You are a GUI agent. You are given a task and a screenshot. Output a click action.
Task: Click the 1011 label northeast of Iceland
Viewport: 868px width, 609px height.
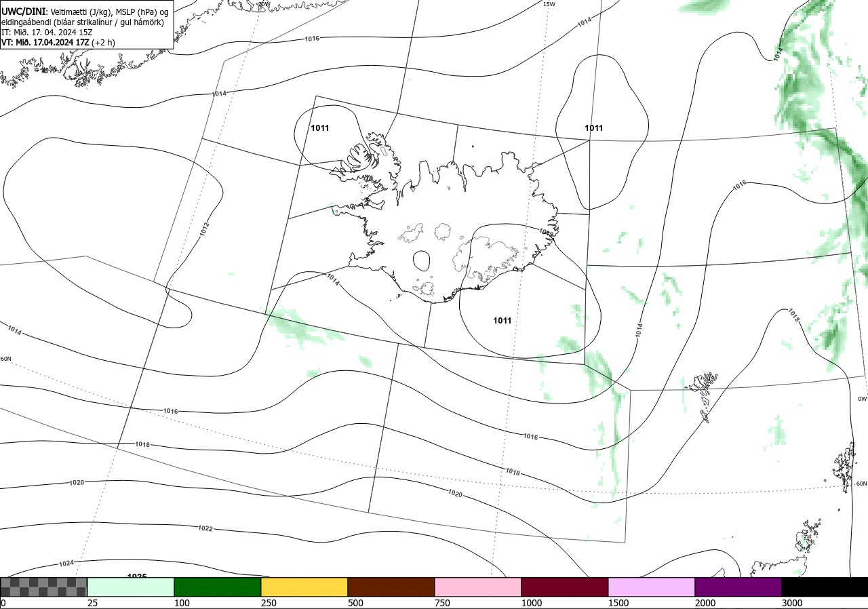pos(593,128)
